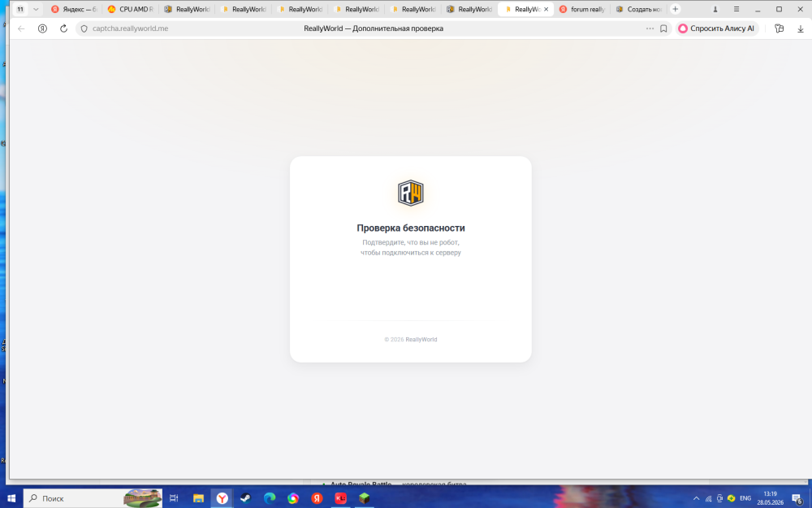Go back with the browser back arrow
812x508 pixels.
click(21, 28)
